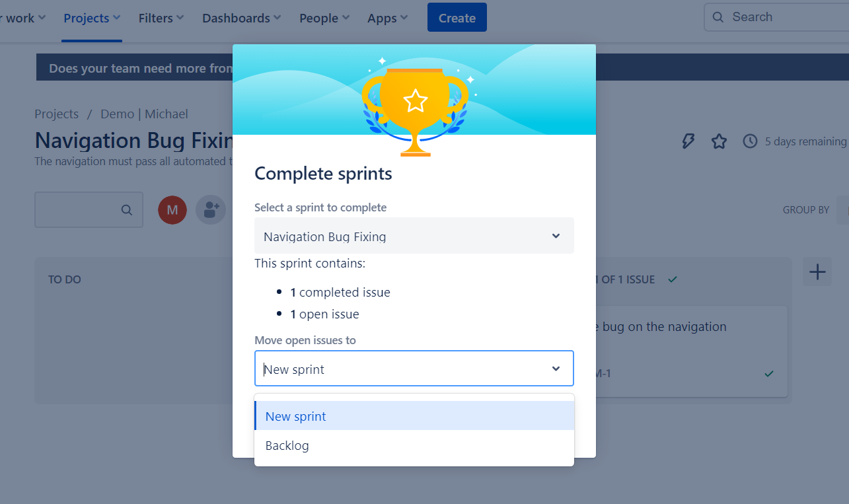Viewport: 849px width, 504px height.
Task: Open the Apps menu
Action: 387,18
